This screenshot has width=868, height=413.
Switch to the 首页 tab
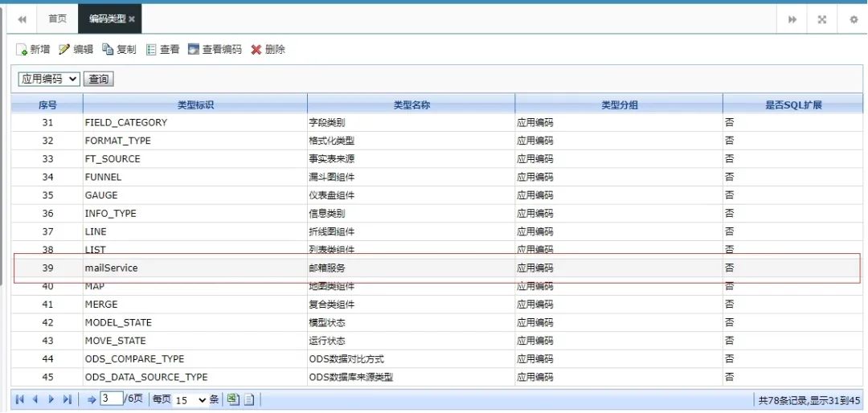point(58,18)
